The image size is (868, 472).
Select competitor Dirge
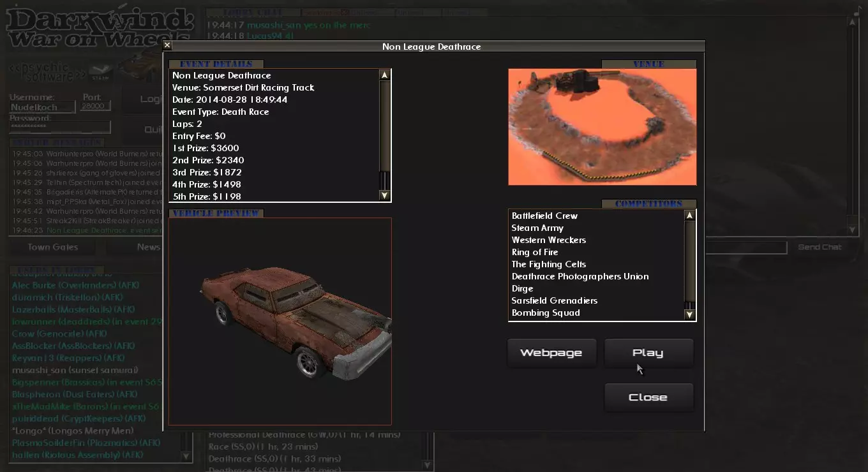[522, 288]
